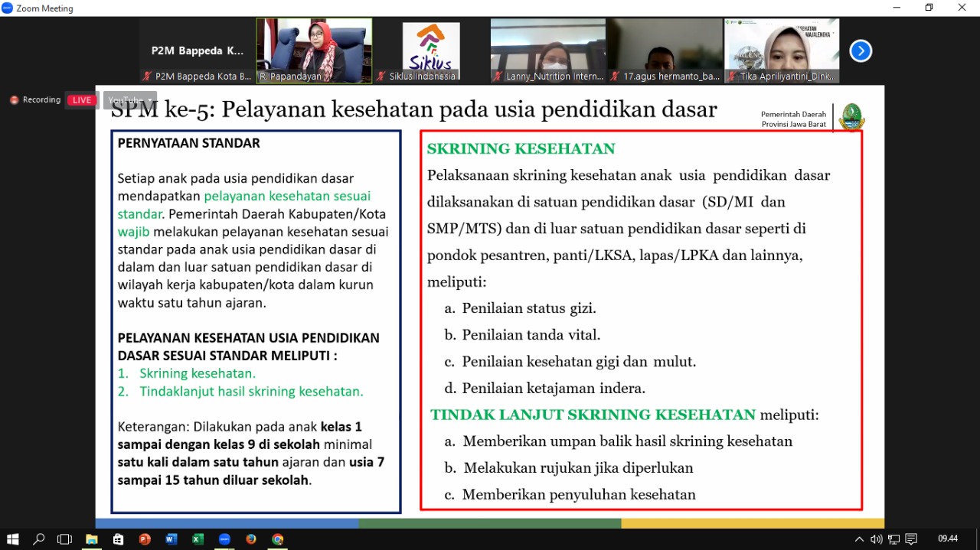Select 17.agus hermanto video tile

[665, 50]
